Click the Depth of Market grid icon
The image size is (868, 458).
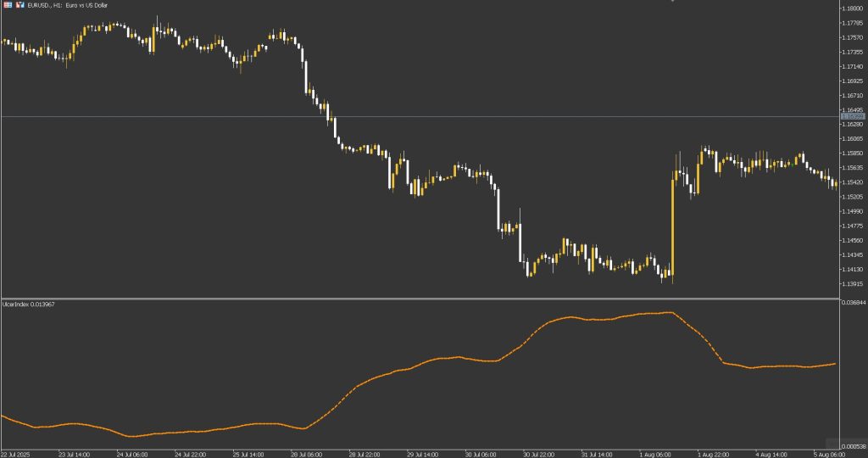click(x=8, y=5)
